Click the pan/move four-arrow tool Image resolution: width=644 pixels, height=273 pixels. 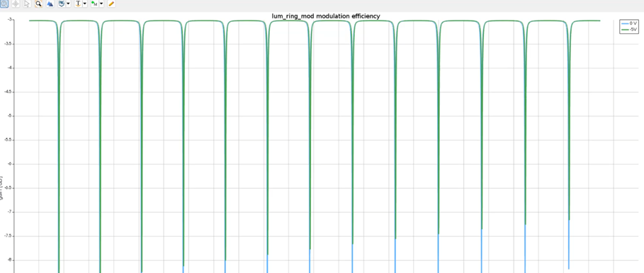(15, 4)
